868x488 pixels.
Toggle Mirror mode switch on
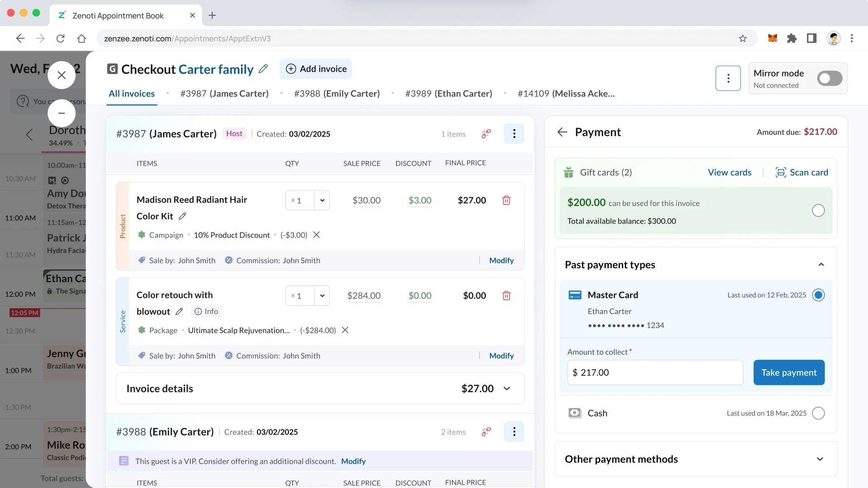click(x=829, y=78)
